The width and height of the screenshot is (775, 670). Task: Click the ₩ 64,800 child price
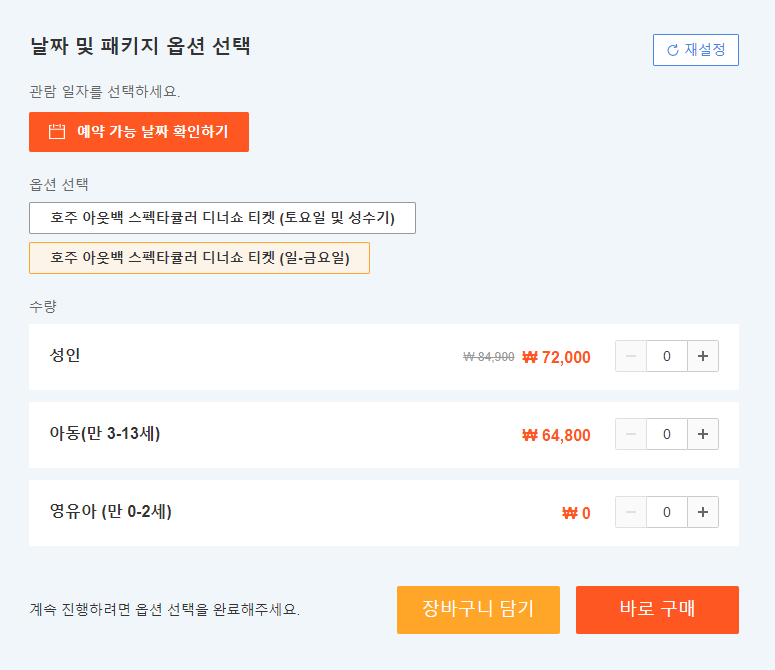[x=556, y=435]
